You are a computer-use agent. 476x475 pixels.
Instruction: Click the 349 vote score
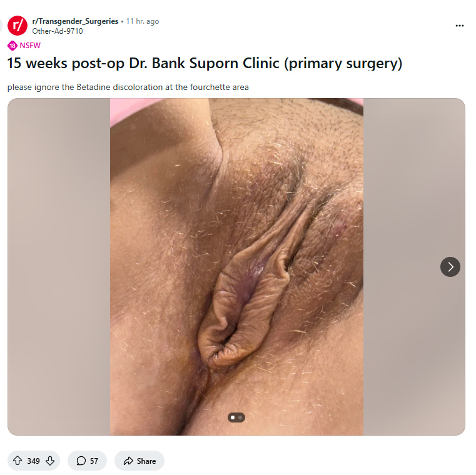tap(33, 461)
